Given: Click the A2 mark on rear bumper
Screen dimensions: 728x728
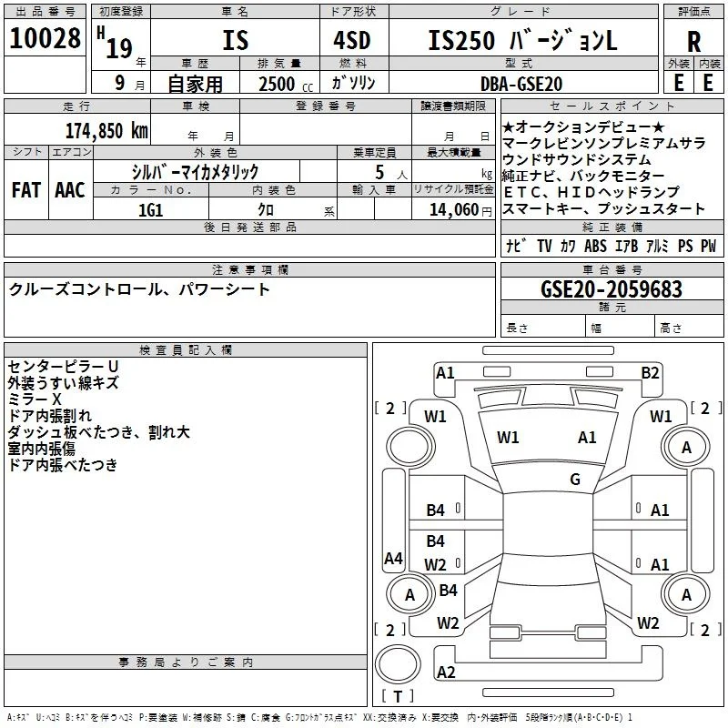Looking at the screenshot, I should [446, 672].
